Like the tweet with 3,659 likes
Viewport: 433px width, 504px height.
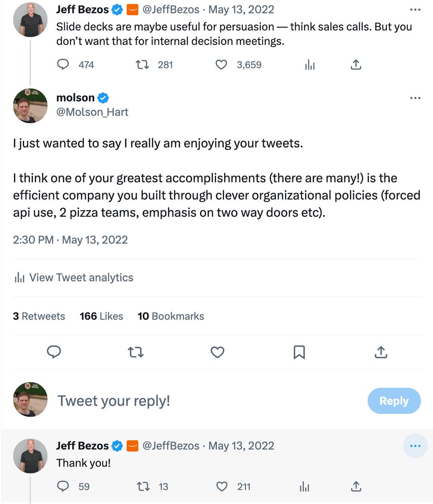click(221, 65)
